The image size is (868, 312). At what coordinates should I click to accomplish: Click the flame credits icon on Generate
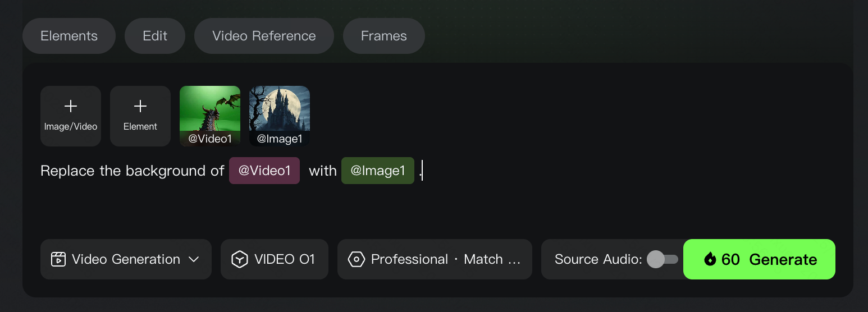pyautogui.click(x=710, y=259)
